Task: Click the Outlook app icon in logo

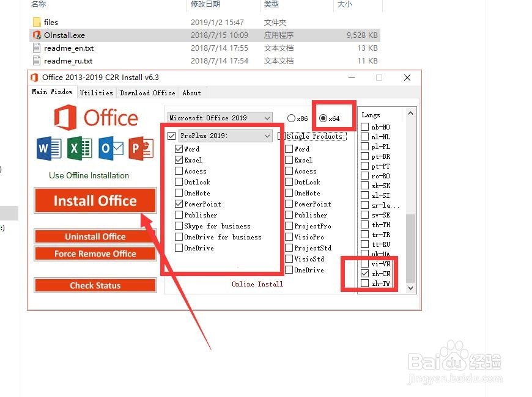Action: click(111, 148)
